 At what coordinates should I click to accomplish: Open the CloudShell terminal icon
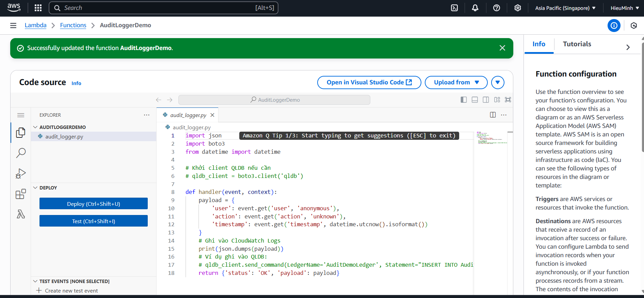click(454, 8)
